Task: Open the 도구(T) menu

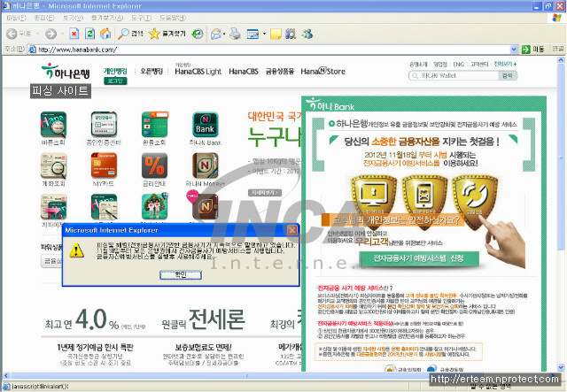Action: [x=141, y=18]
